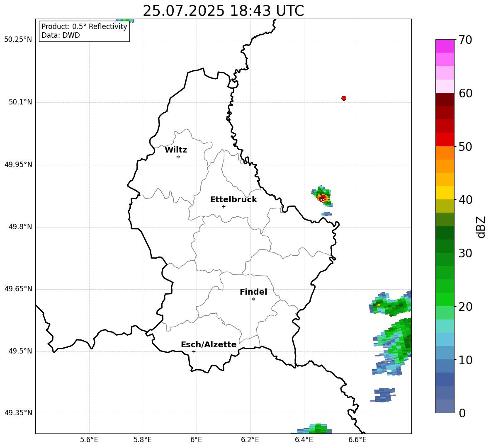Click the 49.95°N latitude label

[x=18, y=165]
